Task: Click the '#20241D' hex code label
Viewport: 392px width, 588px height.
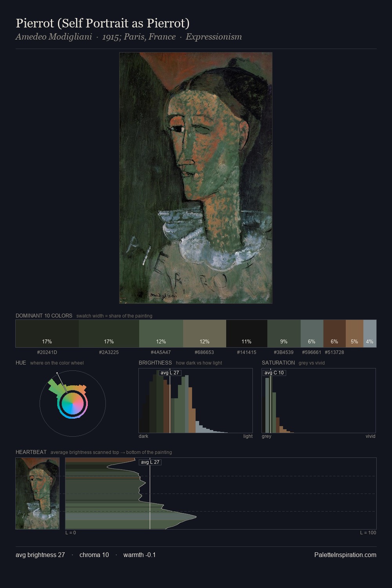Action: (x=47, y=352)
